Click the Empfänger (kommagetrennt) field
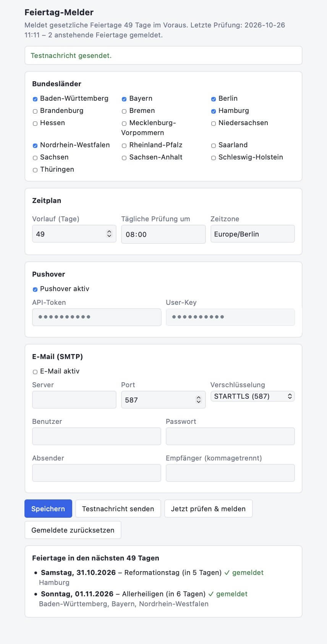Screen dimensions: 327x644 pyautogui.click(x=230, y=473)
